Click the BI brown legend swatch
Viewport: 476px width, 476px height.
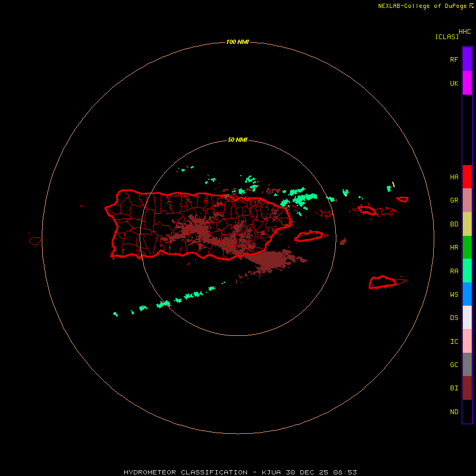[x=467, y=388]
